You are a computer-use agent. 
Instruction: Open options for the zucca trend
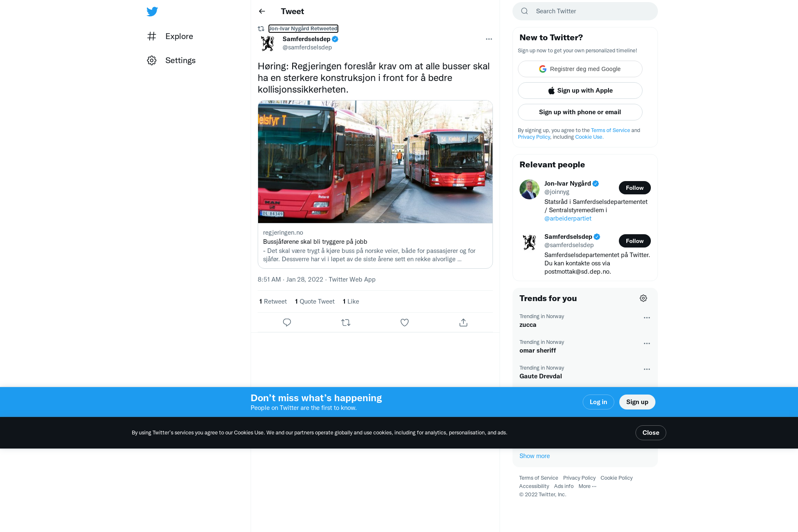[647, 318]
